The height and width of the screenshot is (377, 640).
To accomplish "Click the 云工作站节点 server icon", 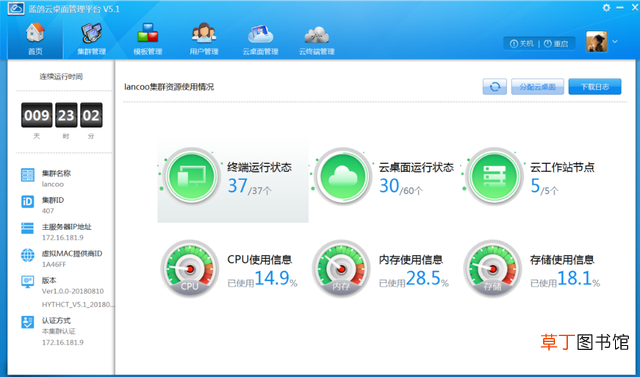I will [494, 176].
